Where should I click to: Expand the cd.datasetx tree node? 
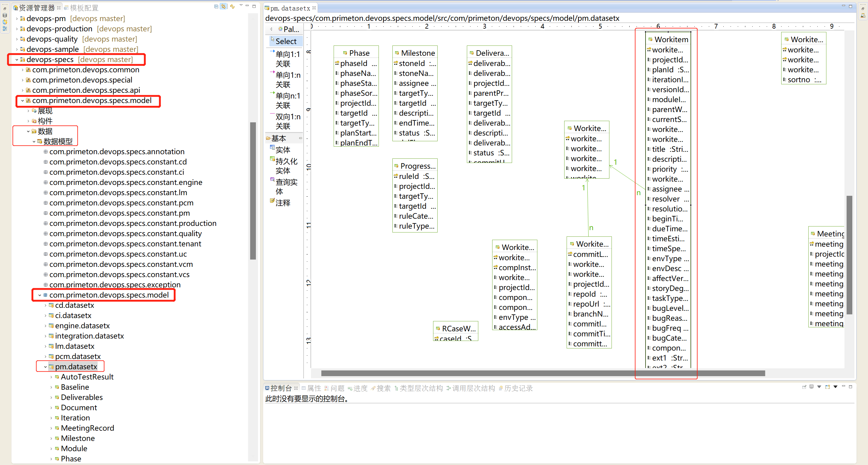(46, 305)
